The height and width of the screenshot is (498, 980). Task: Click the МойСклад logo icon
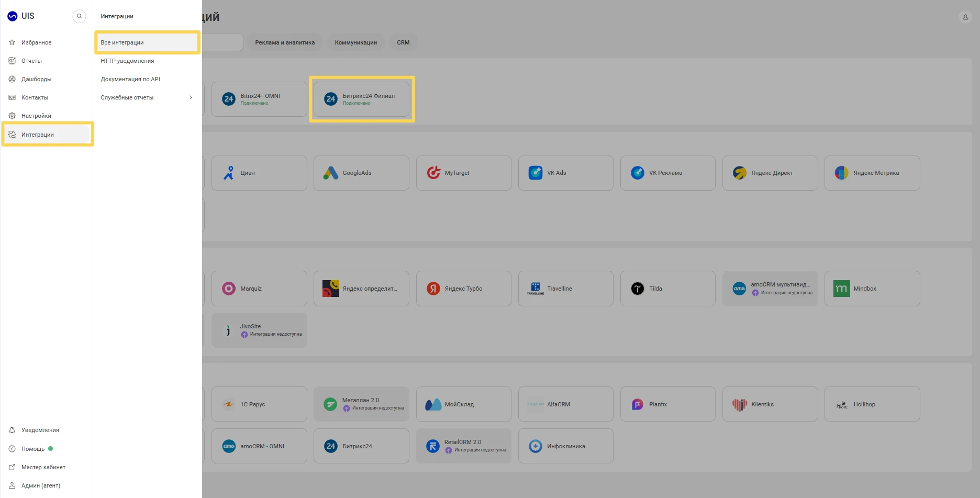433,404
